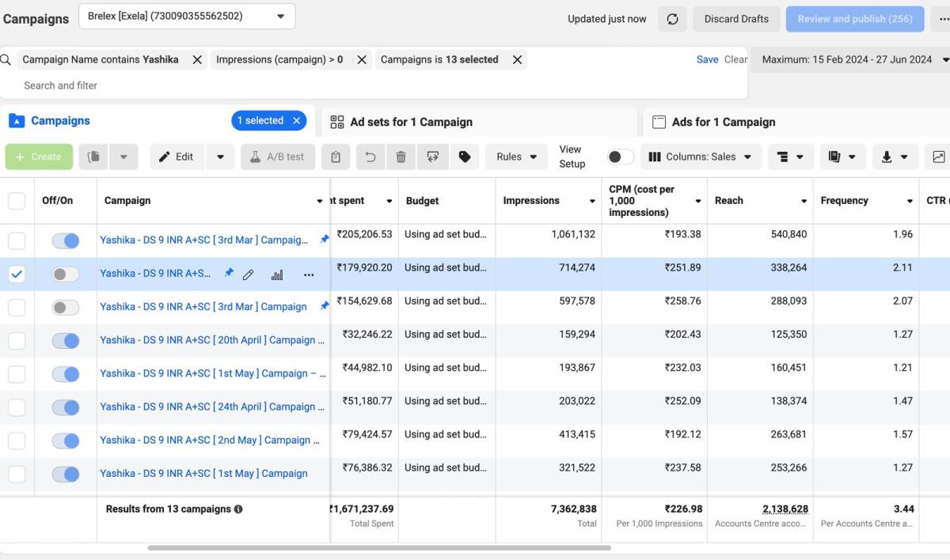Click the Save filter link
This screenshot has height=560, width=950.
(x=707, y=59)
